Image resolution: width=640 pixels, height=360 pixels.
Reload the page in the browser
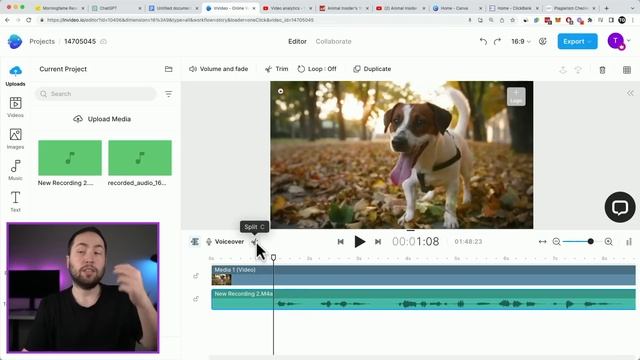click(29, 20)
